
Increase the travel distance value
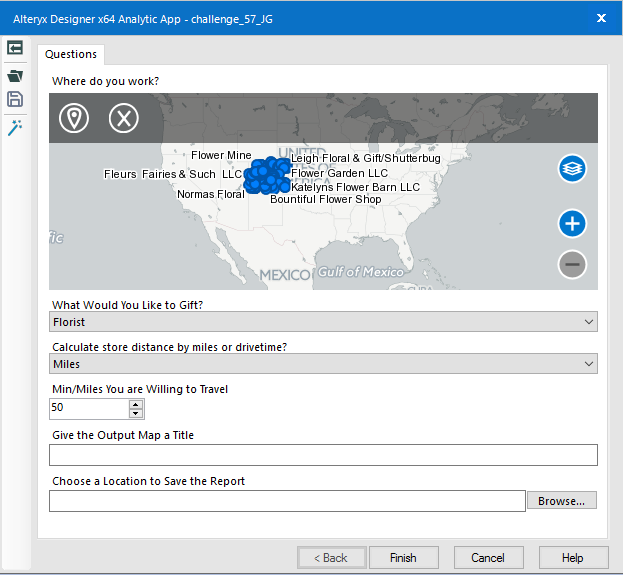pos(137,403)
